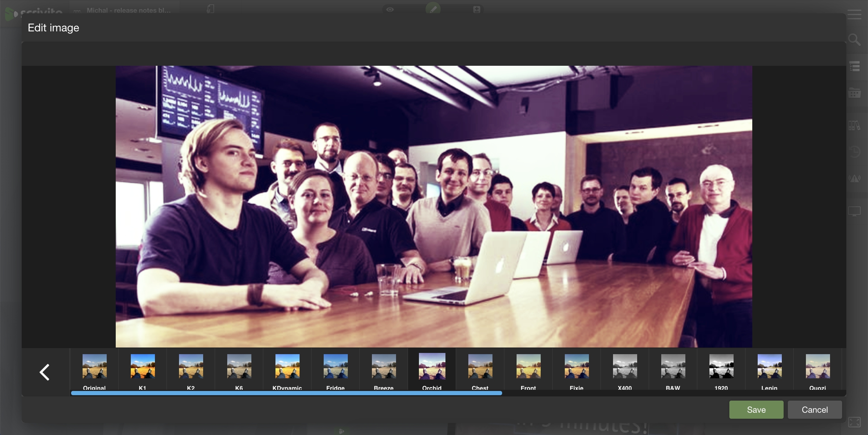868x435 pixels.
Task: Open the working copy "Michal - release notes" selector
Action: tap(128, 10)
